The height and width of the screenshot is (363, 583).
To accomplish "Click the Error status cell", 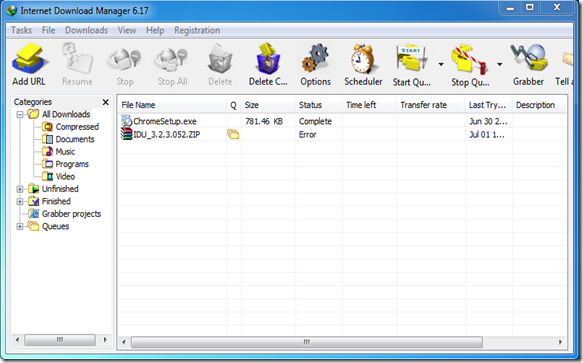I will (x=307, y=134).
